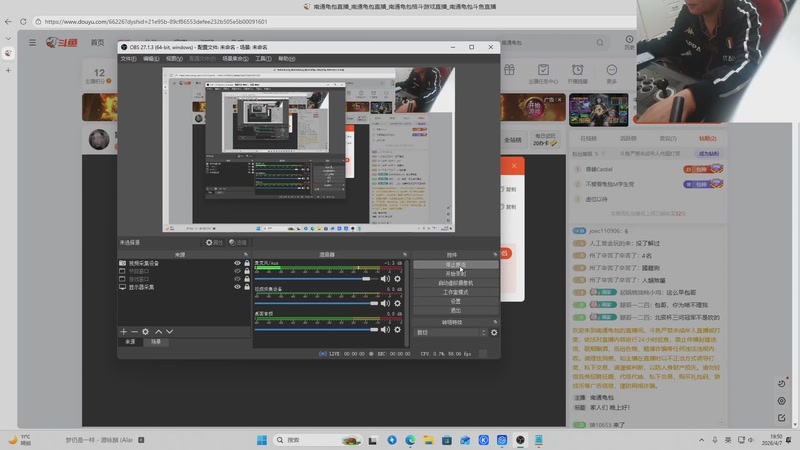Pop out the 转场特效 dock panel
The image size is (800, 450).
(x=495, y=322)
